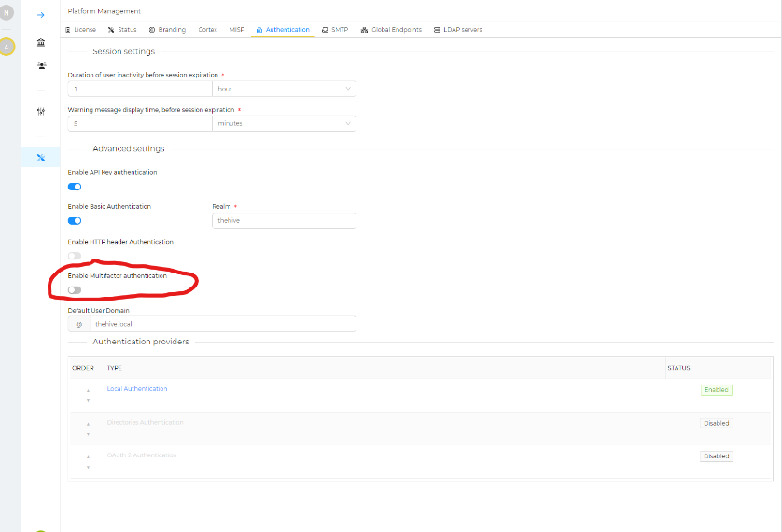The height and width of the screenshot is (532, 782).
Task: Switch to the LDAP servers tab
Action: tap(456, 30)
